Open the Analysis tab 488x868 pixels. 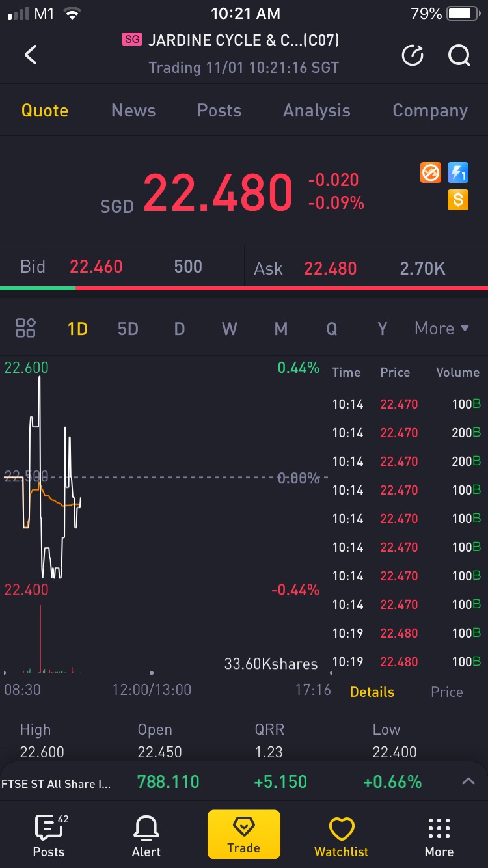click(317, 111)
